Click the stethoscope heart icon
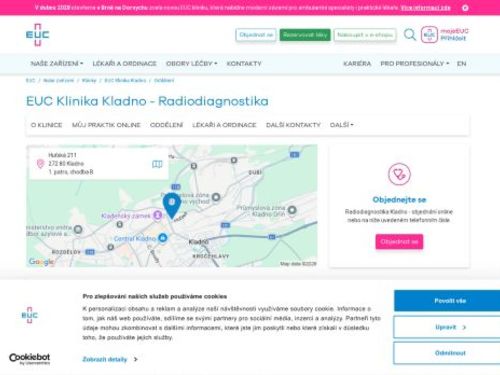 (x=399, y=174)
